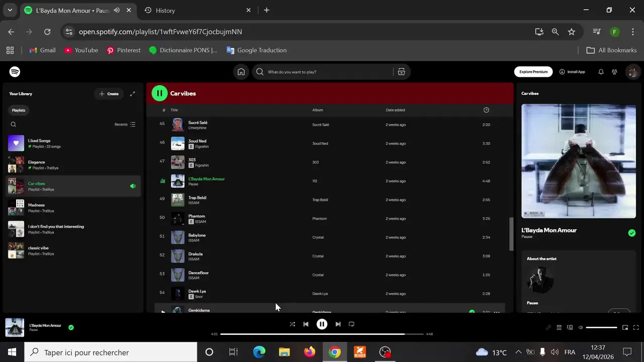The height and width of the screenshot is (362, 644).
Task: Open Lyrics microphone icon
Action: click(x=548, y=328)
